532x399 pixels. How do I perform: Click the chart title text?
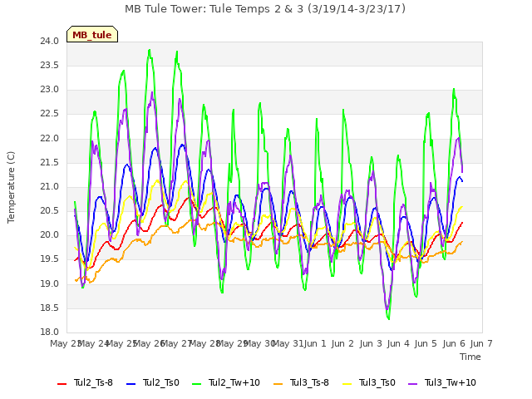[x=265, y=9]
